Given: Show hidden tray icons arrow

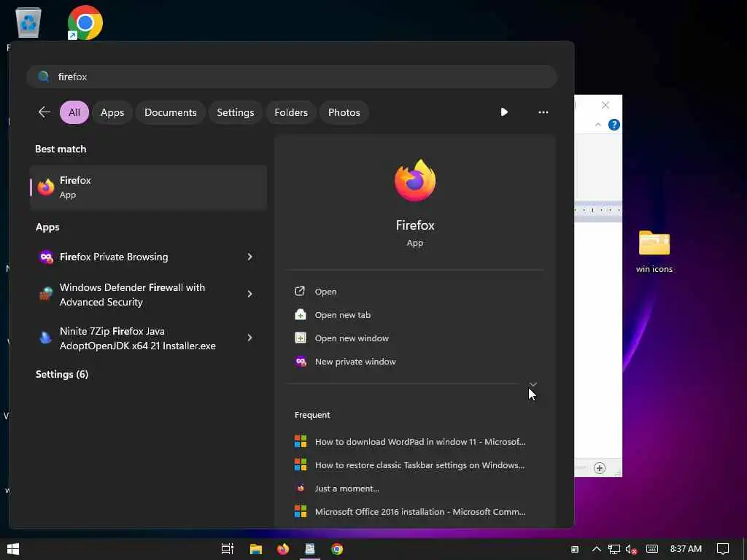Looking at the screenshot, I should point(597,549).
